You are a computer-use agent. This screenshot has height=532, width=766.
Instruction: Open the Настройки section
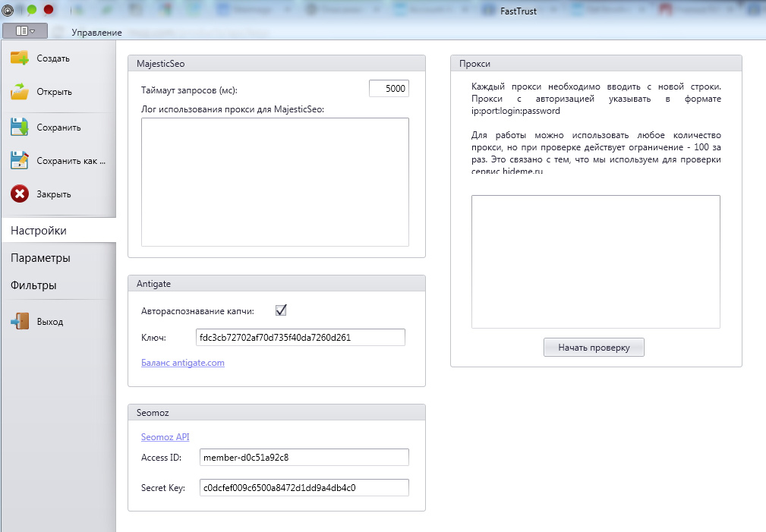58,230
